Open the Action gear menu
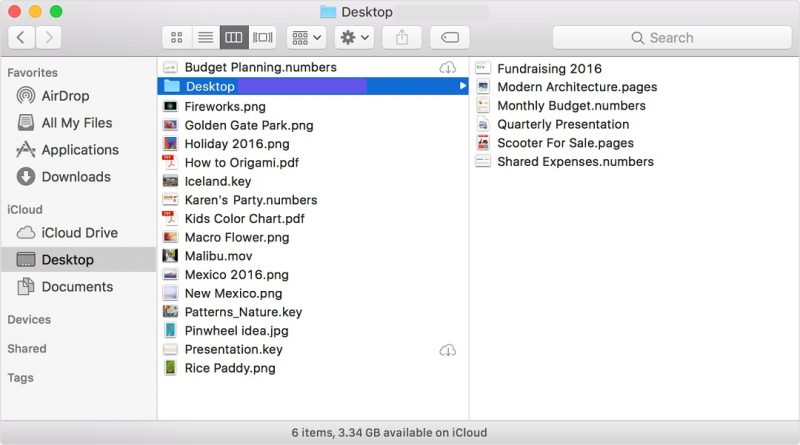The image size is (800, 445). click(x=354, y=37)
